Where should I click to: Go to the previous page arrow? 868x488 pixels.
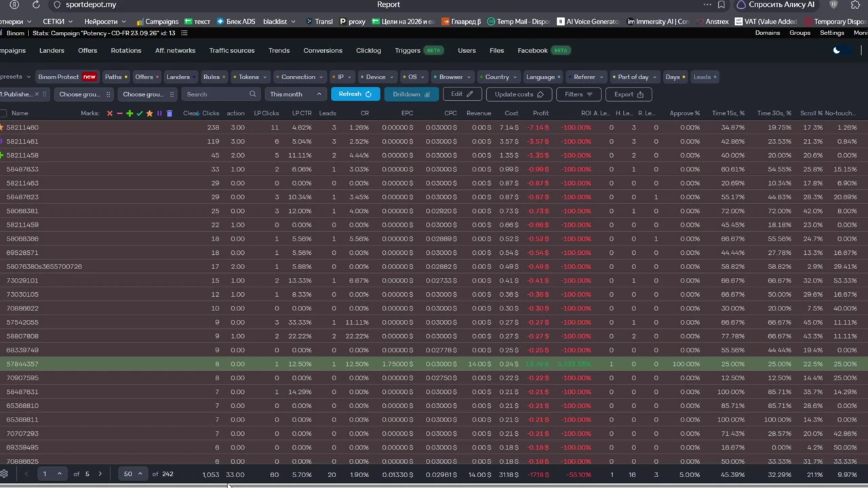click(27, 474)
